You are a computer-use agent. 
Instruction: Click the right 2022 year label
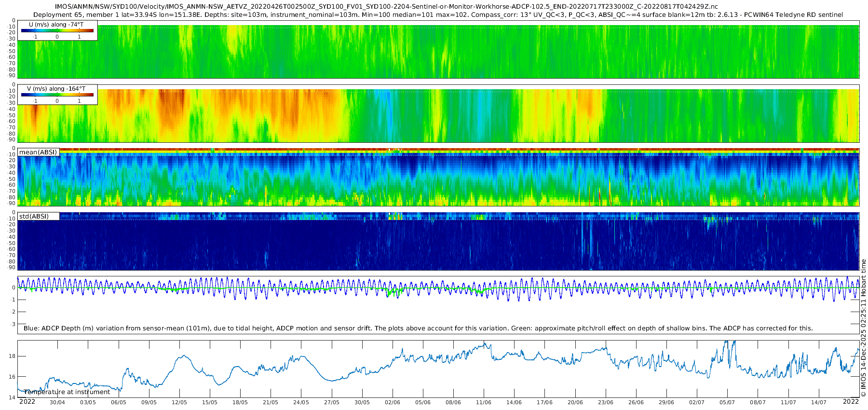coord(851,402)
